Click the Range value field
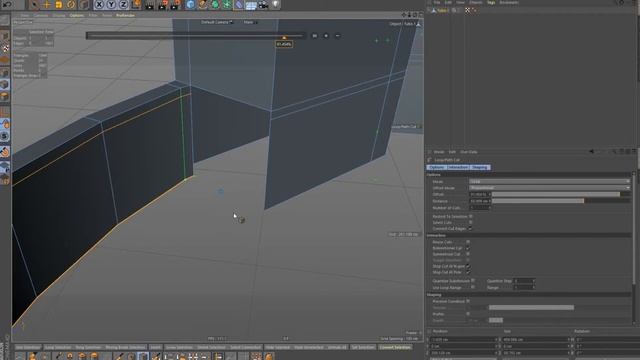The image size is (640, 360). coord(523,287)
